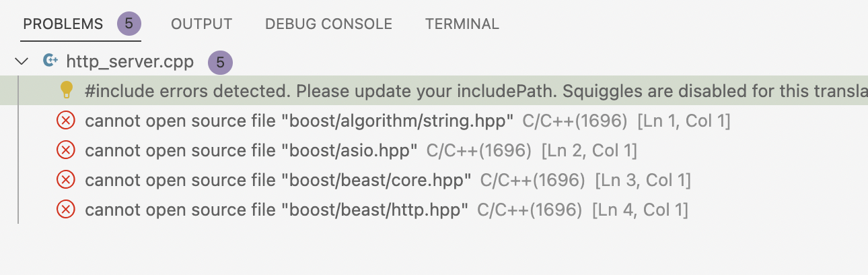Open the Output tab
The width and height of the screenshot is (868, 275).
(x=201, y=24)
